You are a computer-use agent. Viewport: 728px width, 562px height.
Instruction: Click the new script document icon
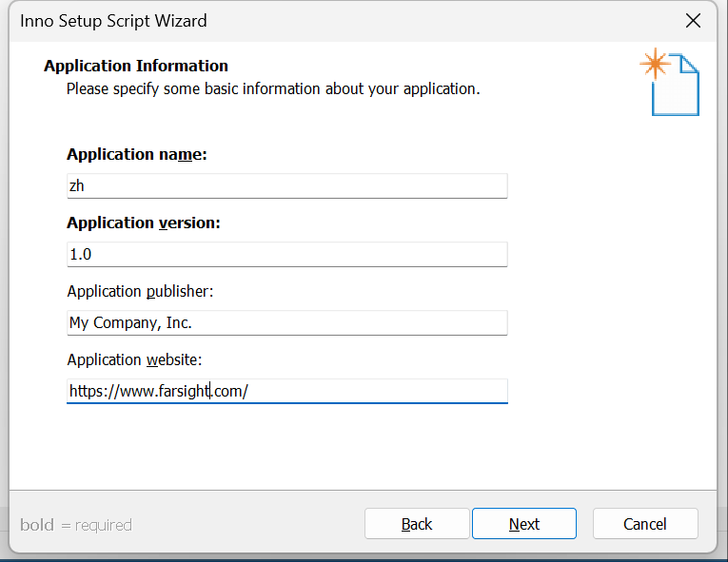pos(669,82)
